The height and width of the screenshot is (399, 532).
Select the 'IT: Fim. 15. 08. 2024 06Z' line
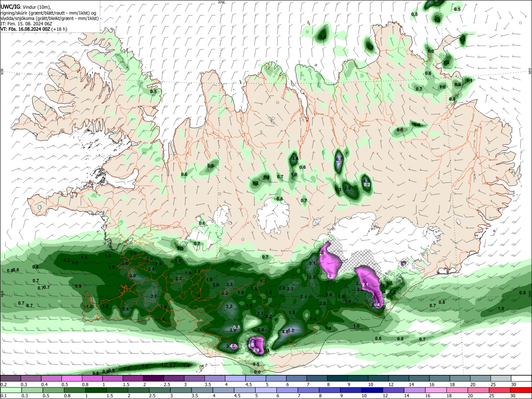coord(26,24)
